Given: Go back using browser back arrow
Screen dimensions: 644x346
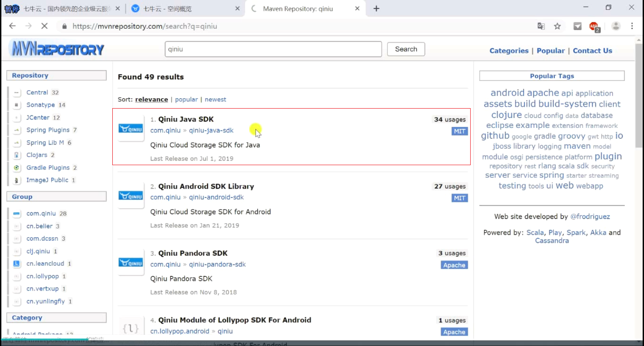Looking at the screenshot, I should pyautogui.click(x=12, y=26).
